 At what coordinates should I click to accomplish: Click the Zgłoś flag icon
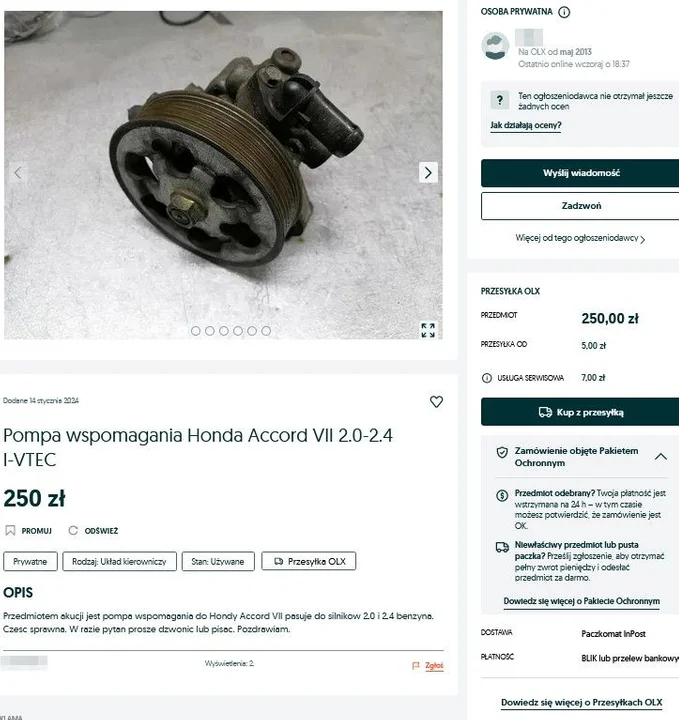click(416, 665)
